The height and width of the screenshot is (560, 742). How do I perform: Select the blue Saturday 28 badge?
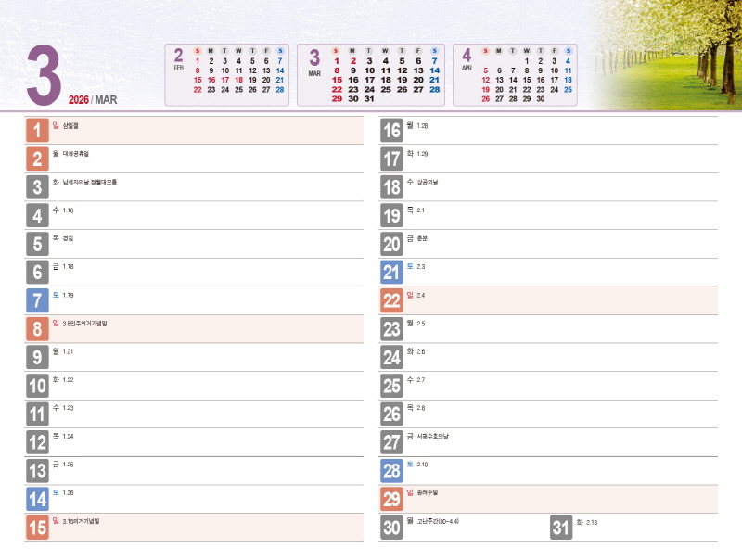pos(391,470)
